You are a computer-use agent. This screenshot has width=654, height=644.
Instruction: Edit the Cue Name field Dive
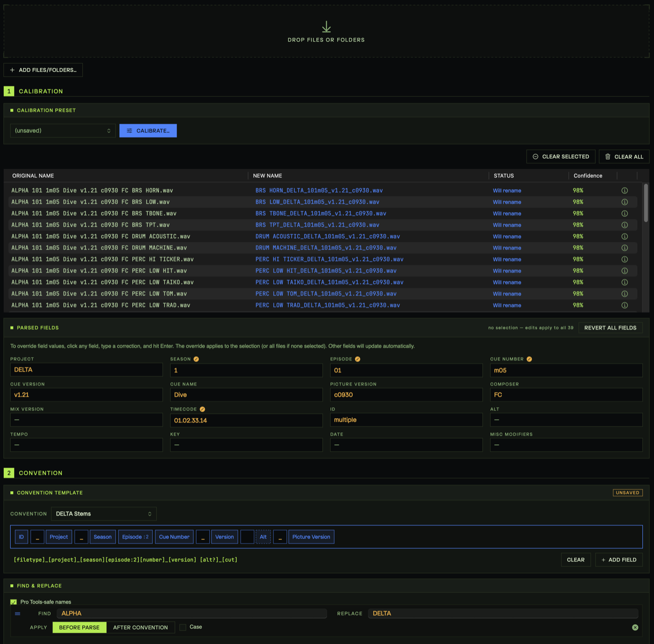coord(246,395)
